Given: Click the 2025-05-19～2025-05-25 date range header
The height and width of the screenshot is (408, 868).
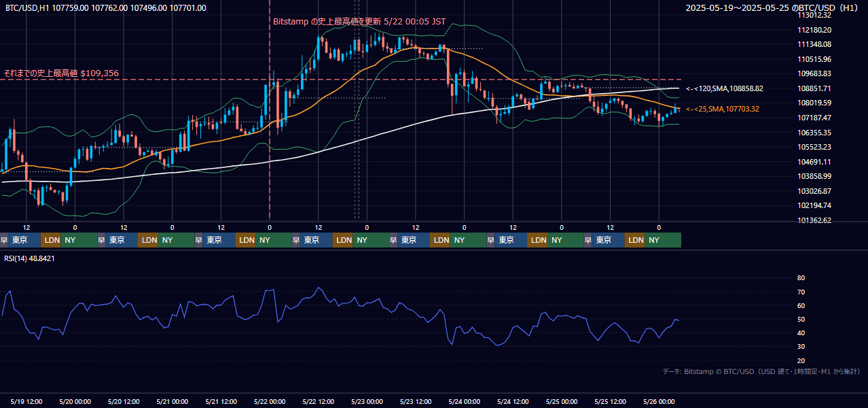Looking at the screenshot, I should pos(772,8).
